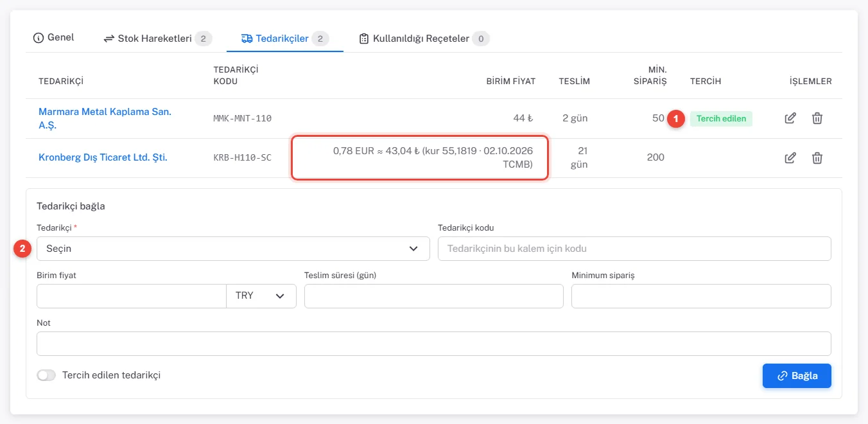Click the 0,78 EUR price cell
This screenshot has height=424, width=868.
[421, 157]
